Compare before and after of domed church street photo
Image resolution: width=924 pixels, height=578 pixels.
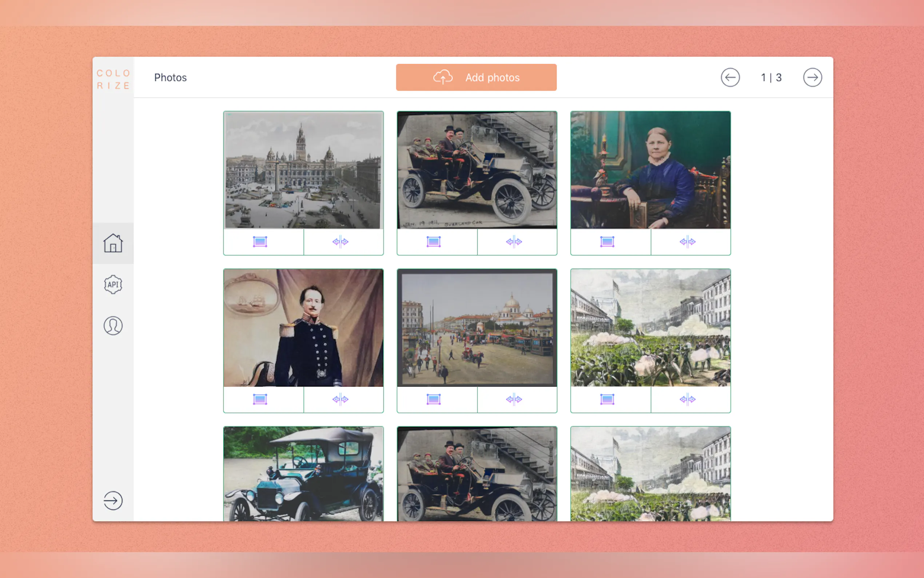[x=514, y=400]
